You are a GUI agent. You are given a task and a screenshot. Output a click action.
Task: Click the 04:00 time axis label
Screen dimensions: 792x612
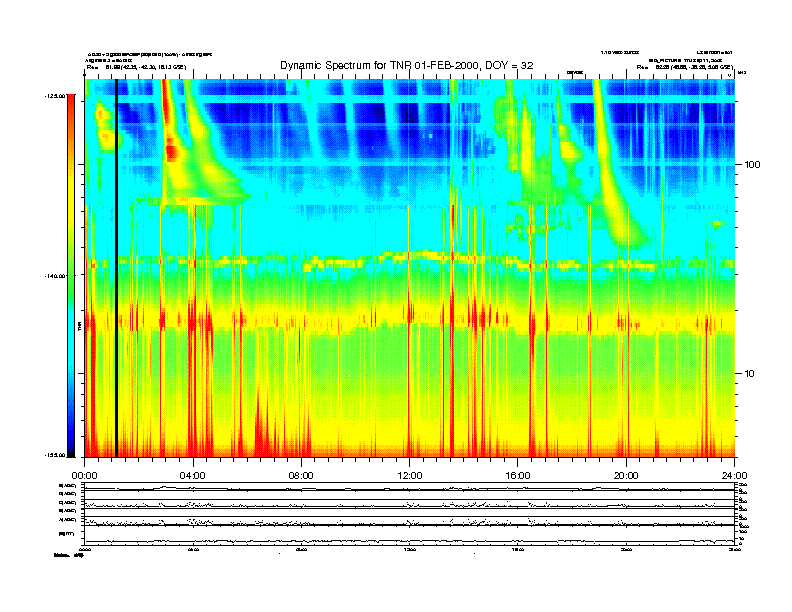click(x=193, y=476)
